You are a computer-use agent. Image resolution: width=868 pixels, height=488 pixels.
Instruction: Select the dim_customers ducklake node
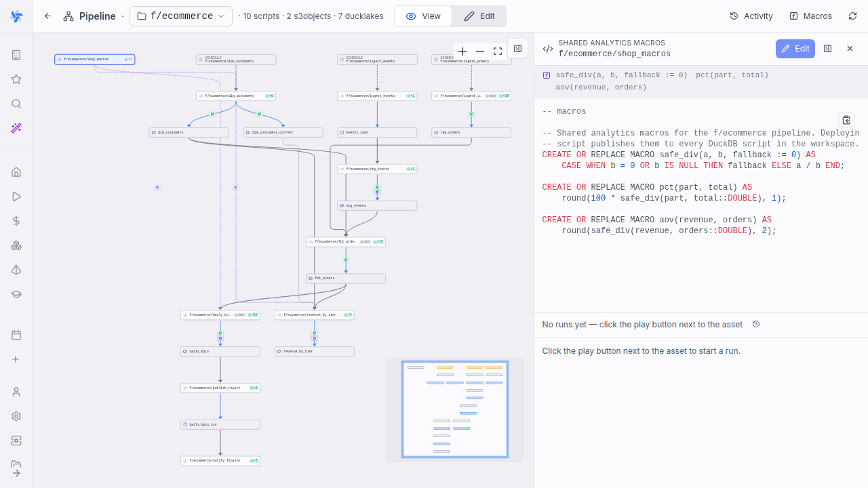pyautogui.click(x=189, y=133)
